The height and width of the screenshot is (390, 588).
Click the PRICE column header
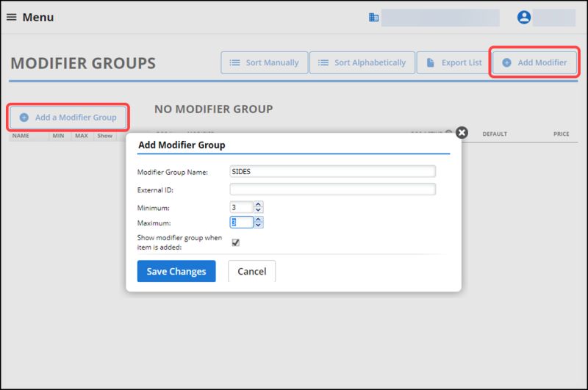coord(561,134)
